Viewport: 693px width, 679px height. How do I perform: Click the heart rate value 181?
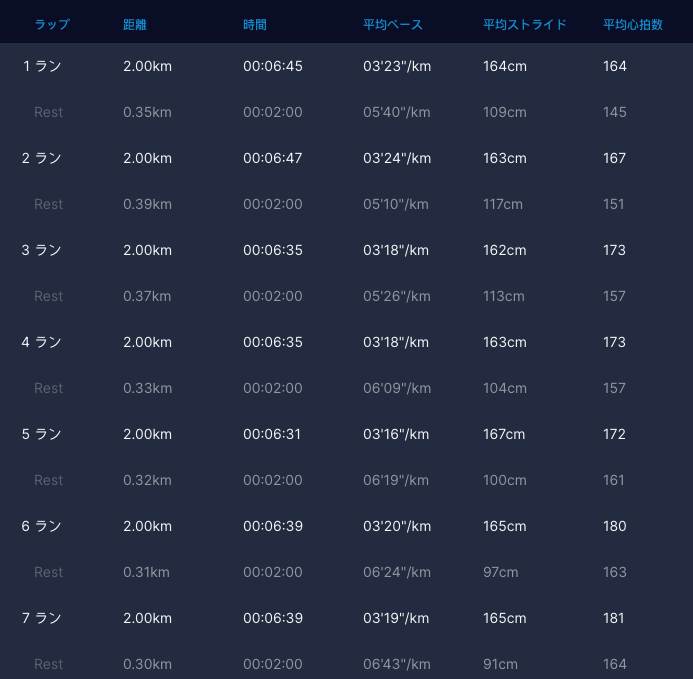tap(615, 618)
